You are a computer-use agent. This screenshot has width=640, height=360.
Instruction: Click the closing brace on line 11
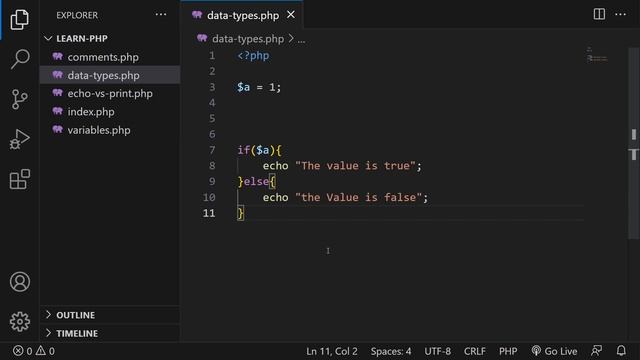coord(240,213)
